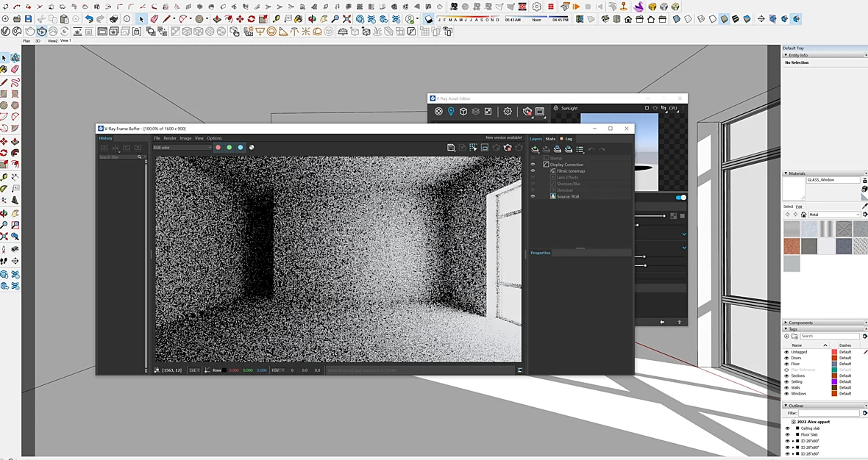868x460 pixels.
Task: Select the Eraser tool in top toolbar
Action: point(154,19)
